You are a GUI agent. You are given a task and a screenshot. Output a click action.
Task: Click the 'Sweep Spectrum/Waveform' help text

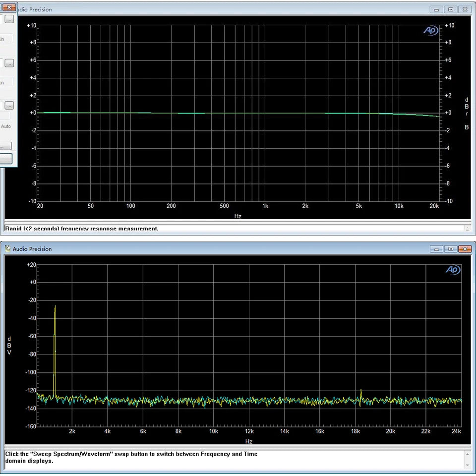coord(131,457)
